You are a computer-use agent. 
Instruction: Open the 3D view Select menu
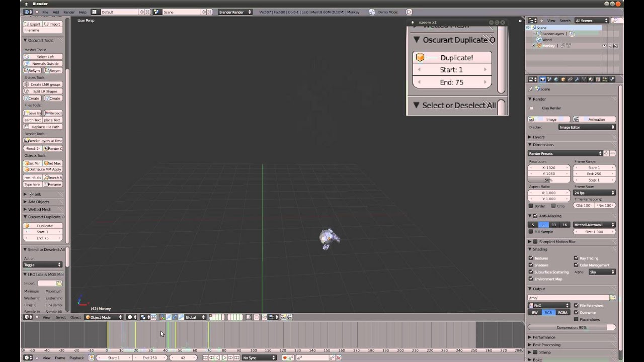point(61,317)
